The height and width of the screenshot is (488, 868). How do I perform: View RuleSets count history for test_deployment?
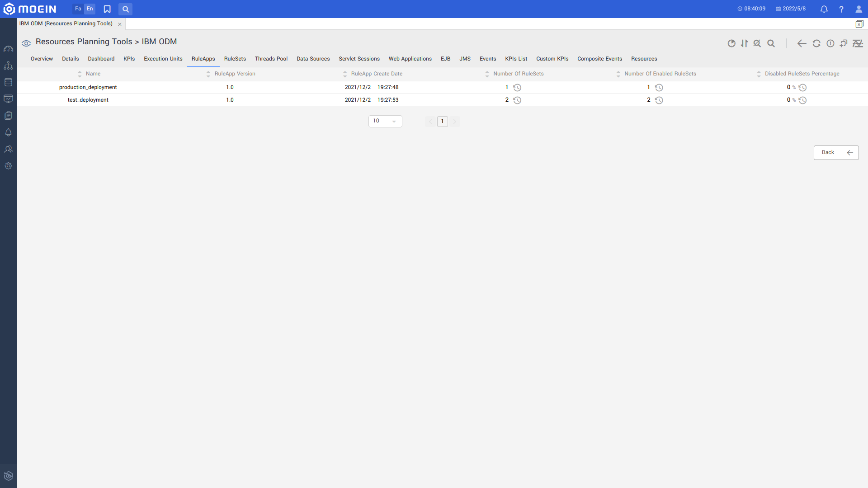[x=517, y=100]
